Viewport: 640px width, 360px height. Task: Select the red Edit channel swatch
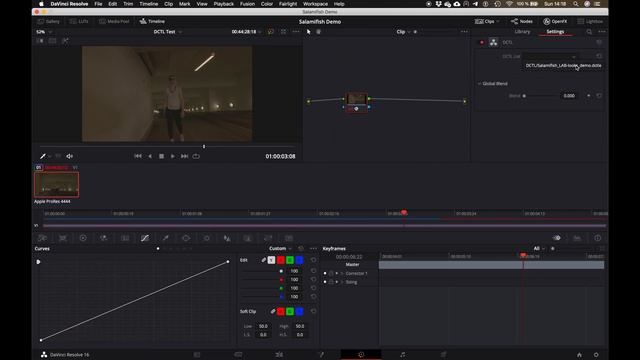point(281,260)
